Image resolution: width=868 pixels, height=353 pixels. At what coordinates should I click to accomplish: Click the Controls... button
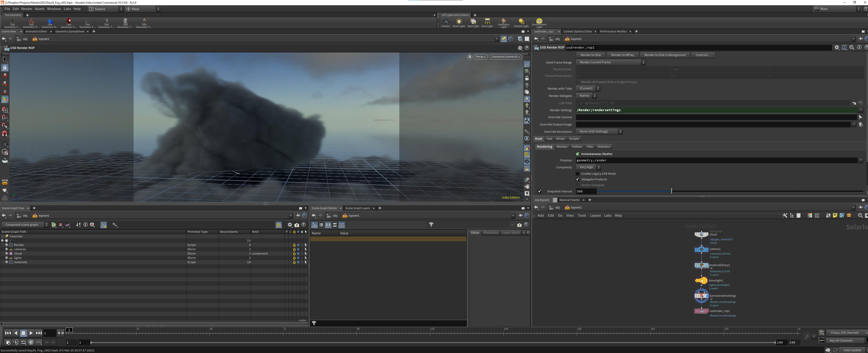point(702,55)
